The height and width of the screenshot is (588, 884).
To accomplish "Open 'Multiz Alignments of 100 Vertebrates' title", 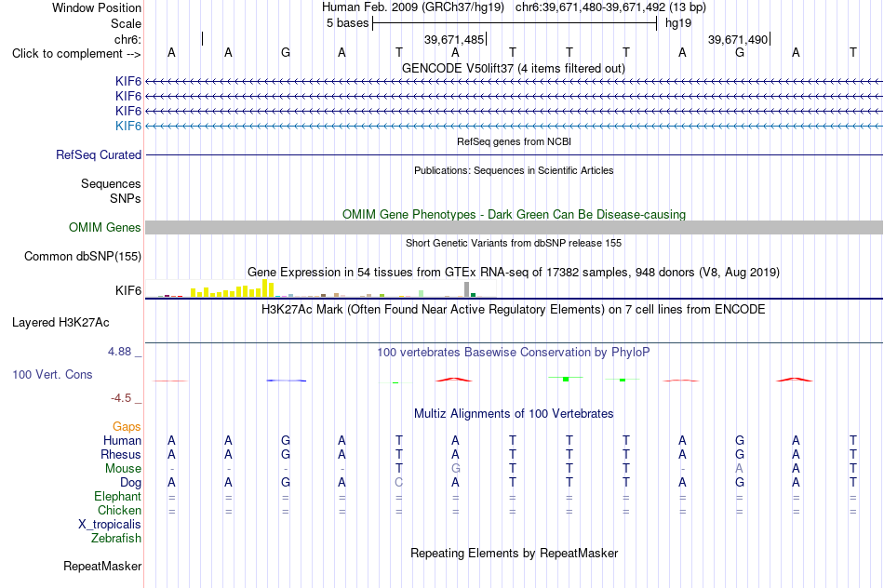I will click(514, 414).
